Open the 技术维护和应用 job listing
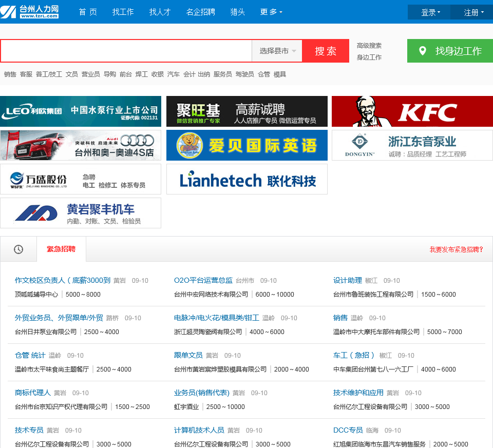 click(x=358, y=393)
